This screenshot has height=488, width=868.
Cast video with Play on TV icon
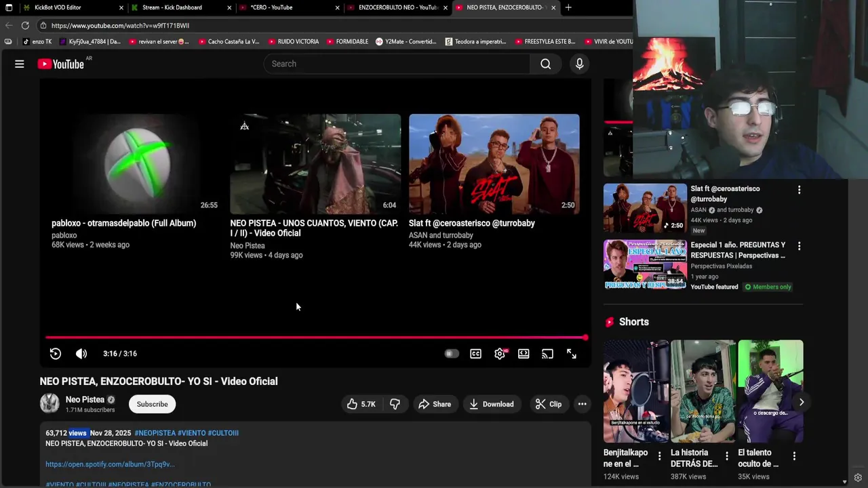click(x=547, y=354)
